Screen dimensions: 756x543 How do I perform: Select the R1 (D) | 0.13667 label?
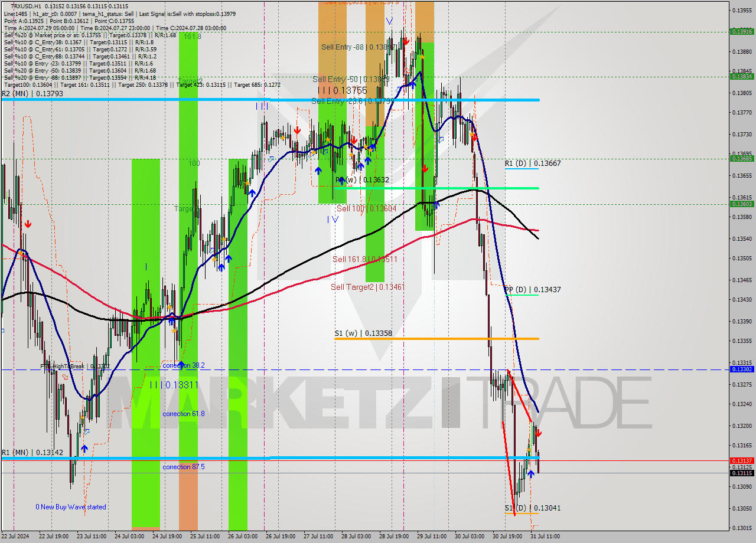(532, 163)
